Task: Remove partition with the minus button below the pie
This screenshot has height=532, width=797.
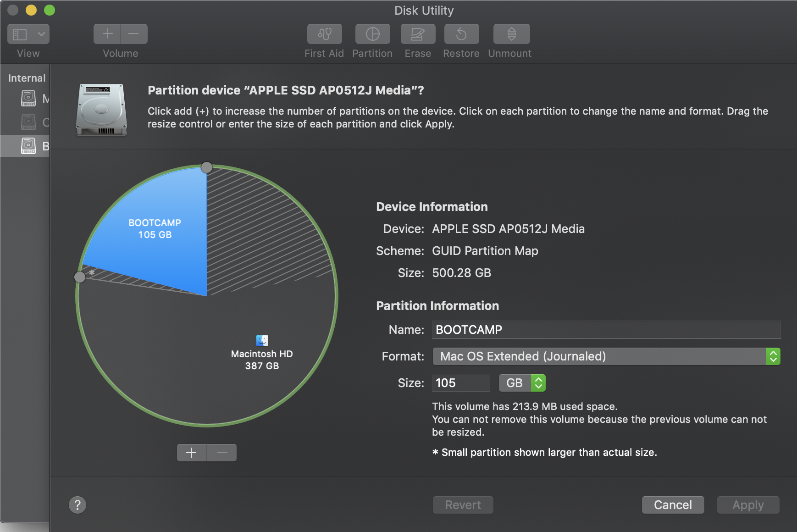Action: click(222, 453)
